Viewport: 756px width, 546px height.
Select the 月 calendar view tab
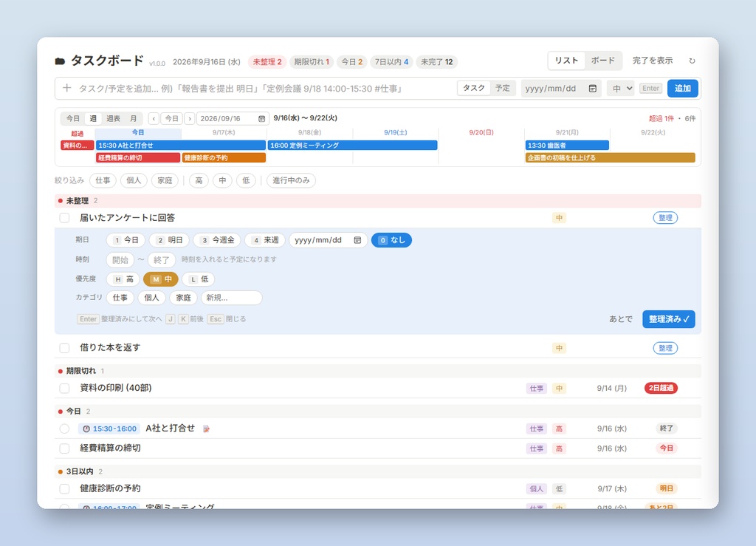tap(134, 119)
